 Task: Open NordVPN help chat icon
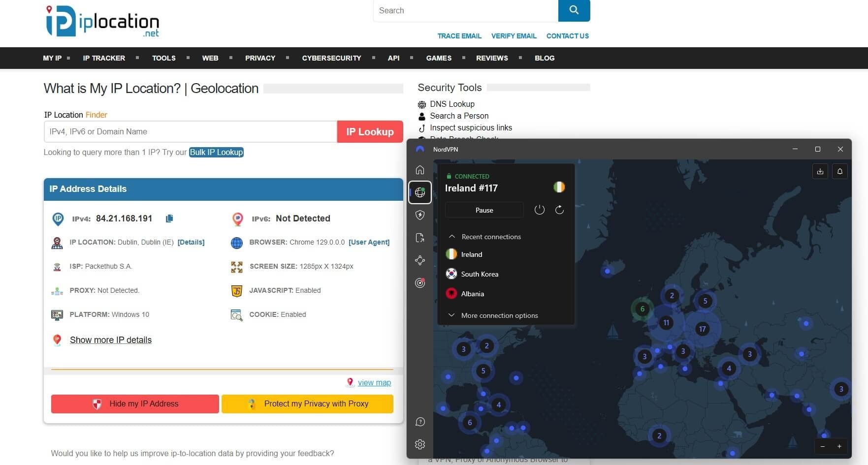click(x=420, y=422)
